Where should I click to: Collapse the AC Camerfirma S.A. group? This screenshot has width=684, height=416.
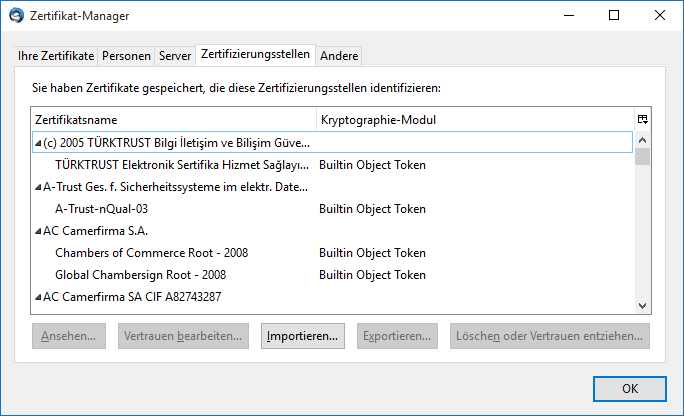[38, 231]
